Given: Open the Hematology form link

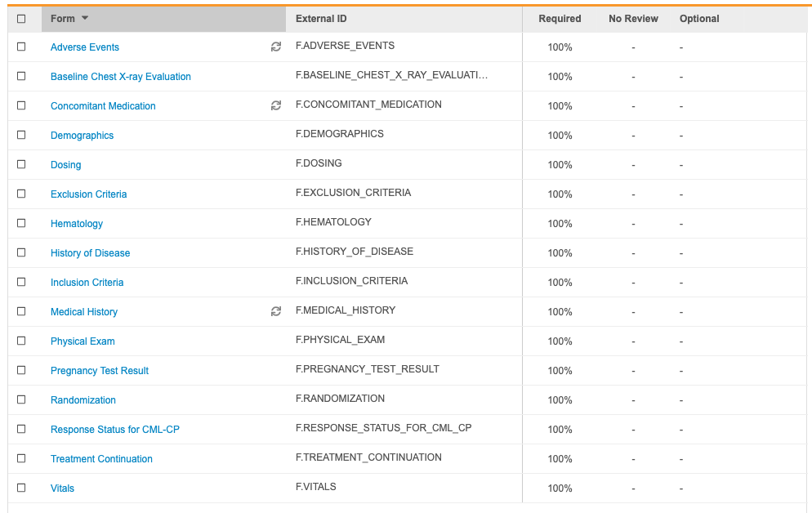Looking at the screenshot, I should point(77,224).
